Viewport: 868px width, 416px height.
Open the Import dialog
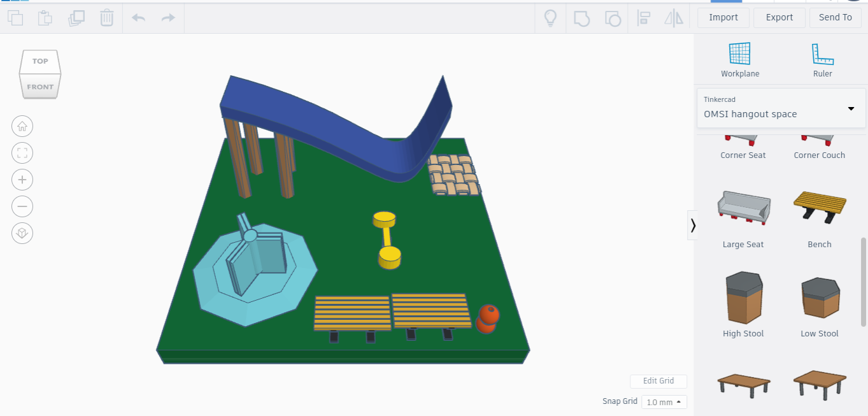click(x=723, y=17)
